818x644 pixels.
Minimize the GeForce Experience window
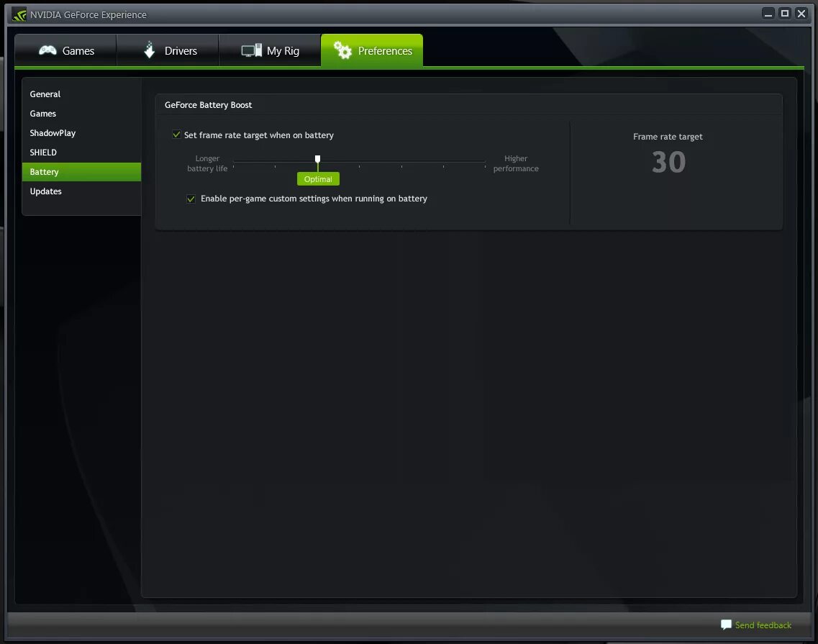coord(768,14)
